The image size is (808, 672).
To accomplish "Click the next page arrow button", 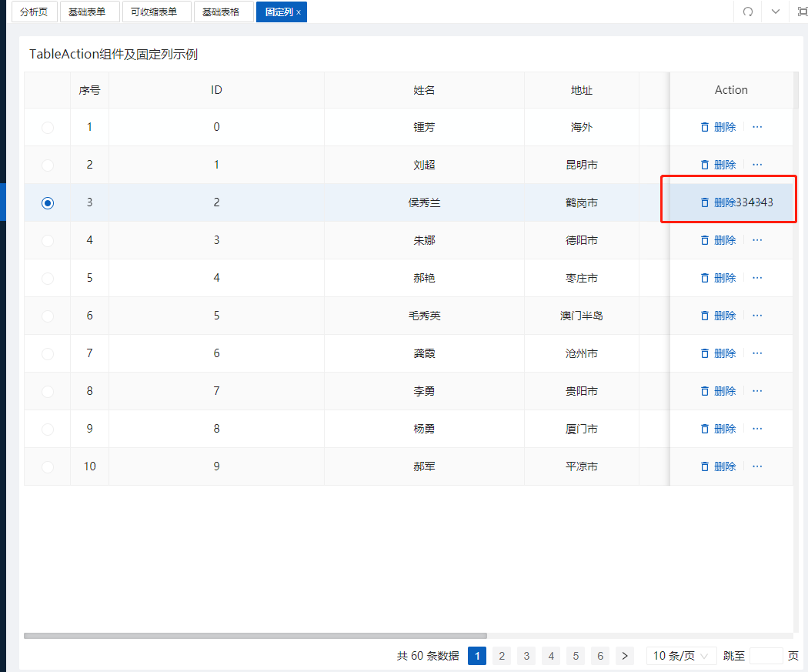I will click(624, 655).
